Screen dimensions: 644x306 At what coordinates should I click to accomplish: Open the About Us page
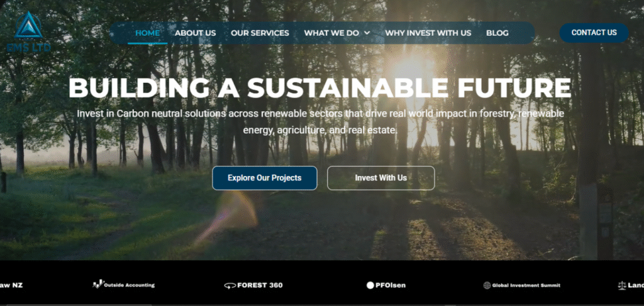point(195,33)
